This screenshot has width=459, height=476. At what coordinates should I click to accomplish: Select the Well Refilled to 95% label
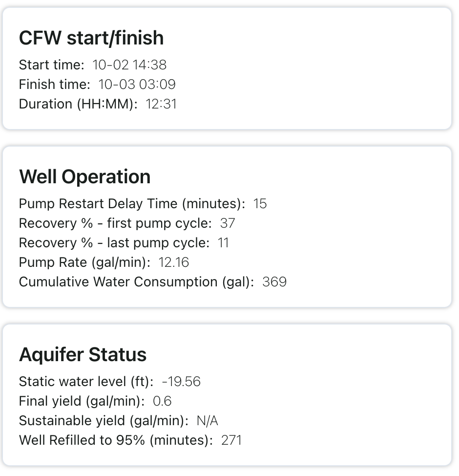click(x=116, y=440)
